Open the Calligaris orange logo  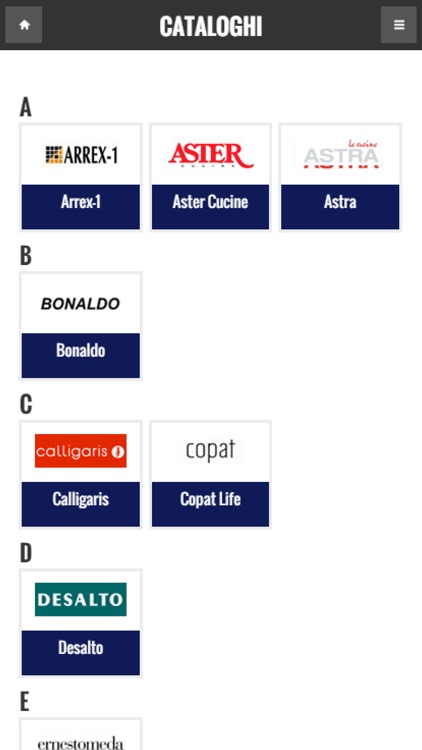81,451
